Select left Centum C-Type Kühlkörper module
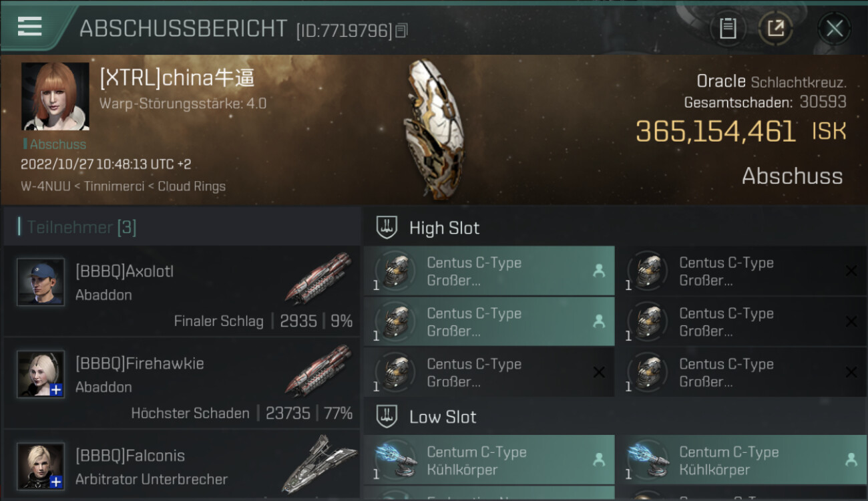Screen dimensions: 868x501 click(489, 460)
